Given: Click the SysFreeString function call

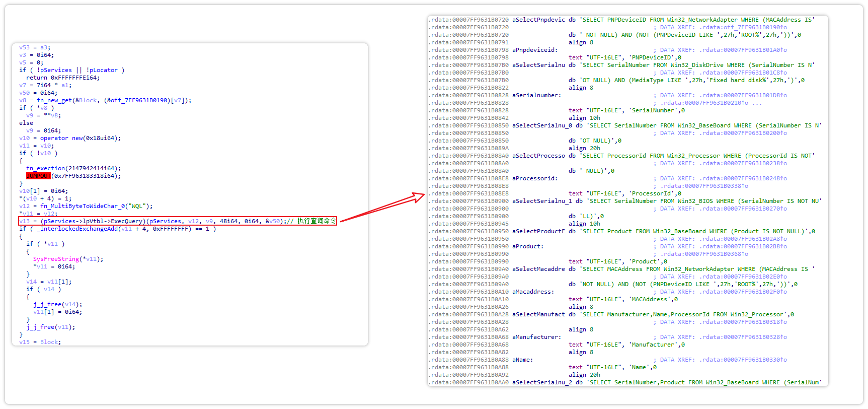Looking at the screenshot, I should (56, 259).
